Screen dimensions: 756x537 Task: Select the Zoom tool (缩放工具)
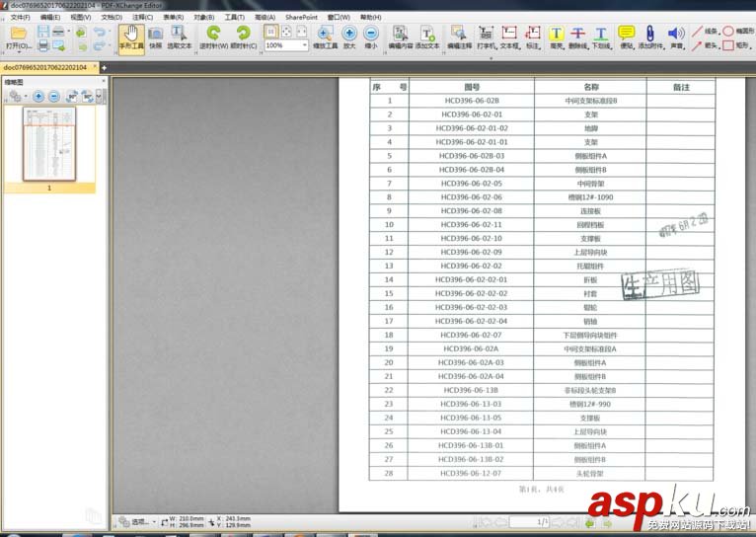[x=325, y=38]
